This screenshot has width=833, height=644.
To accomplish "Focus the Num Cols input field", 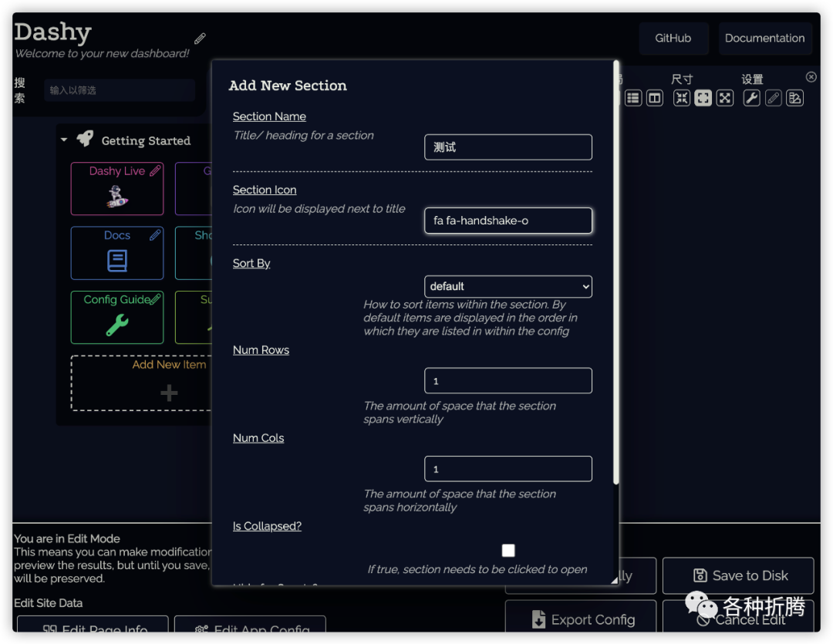I will click(x=508, y=469).
